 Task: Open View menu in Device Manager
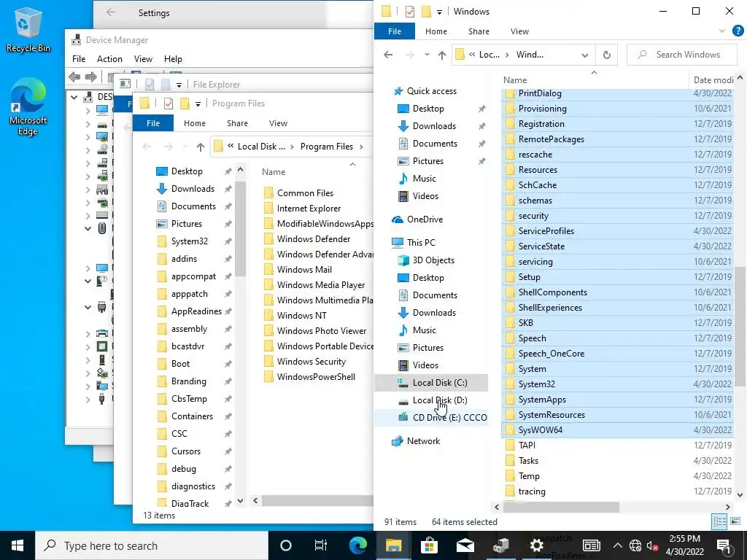[x=143, y=59]
